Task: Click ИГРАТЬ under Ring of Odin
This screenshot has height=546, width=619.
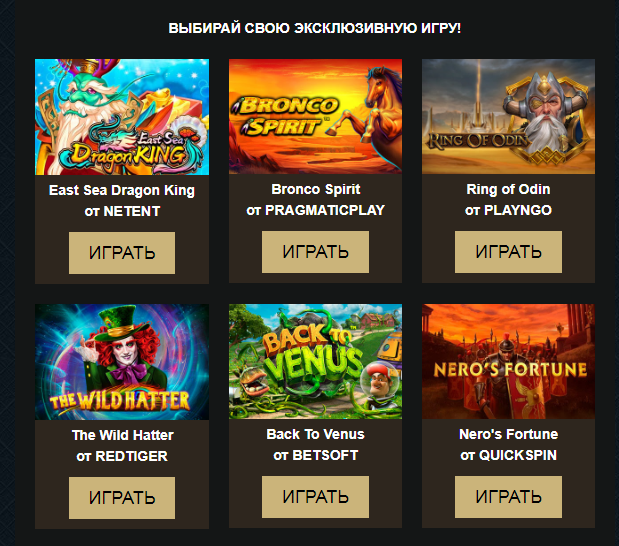Action: [508, 252]
